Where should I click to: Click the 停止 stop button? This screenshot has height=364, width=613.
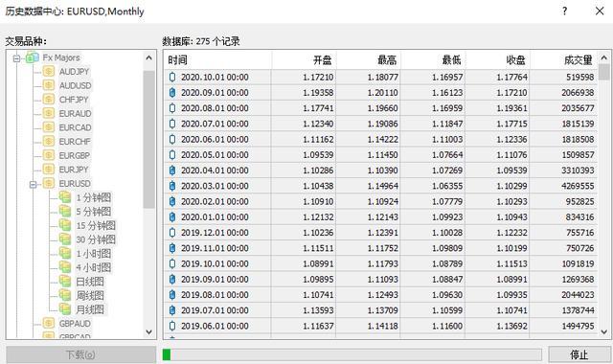pos(579,354)
